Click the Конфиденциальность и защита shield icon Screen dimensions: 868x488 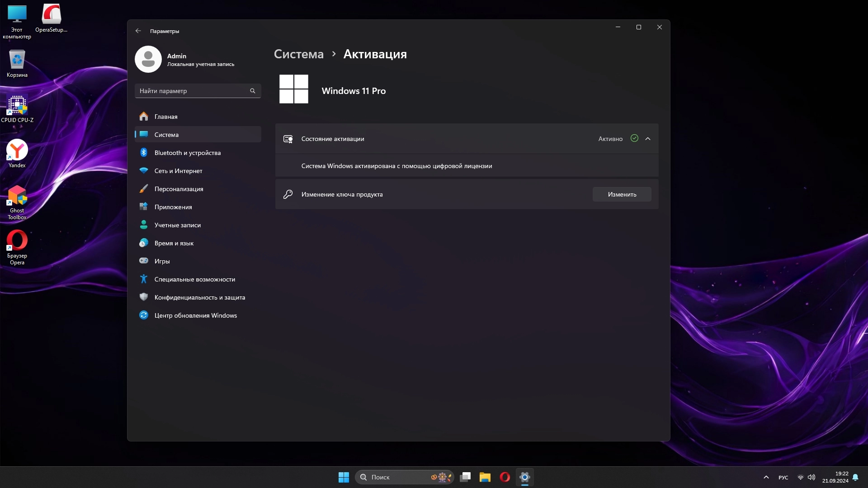[x=144, y=297]
